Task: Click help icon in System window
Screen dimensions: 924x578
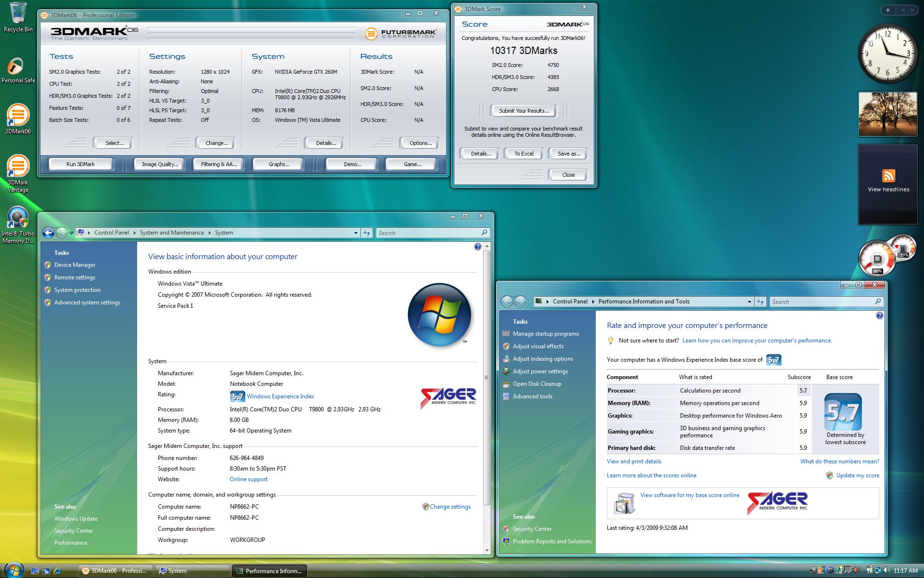Action: tap(477, 247)
